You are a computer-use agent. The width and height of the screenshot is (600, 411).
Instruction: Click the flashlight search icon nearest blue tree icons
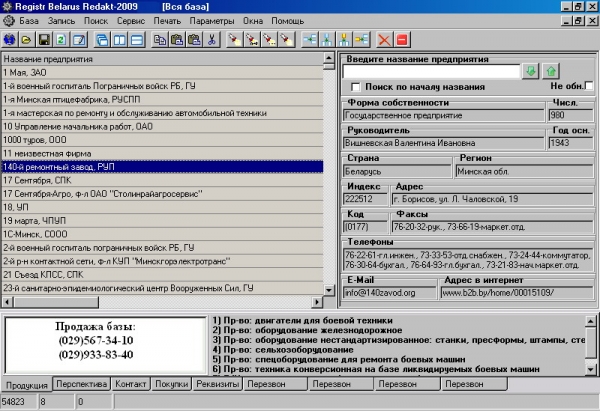[x=287, y=40]
